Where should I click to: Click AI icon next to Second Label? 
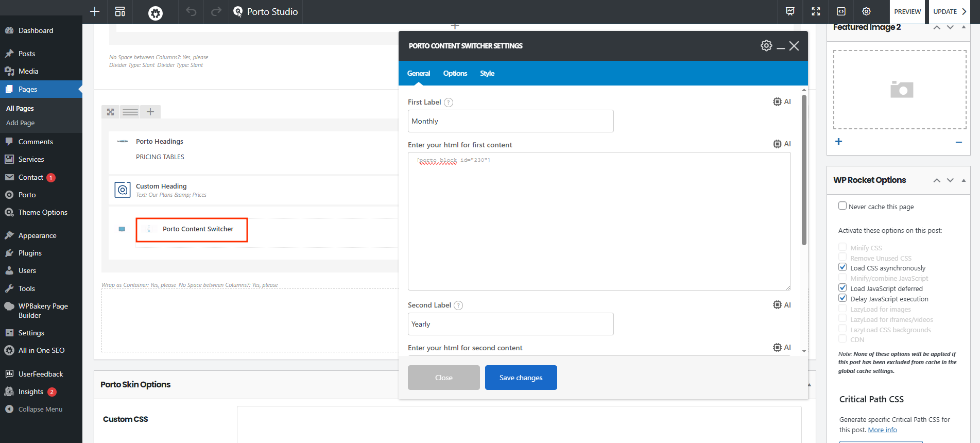[782, 305]
